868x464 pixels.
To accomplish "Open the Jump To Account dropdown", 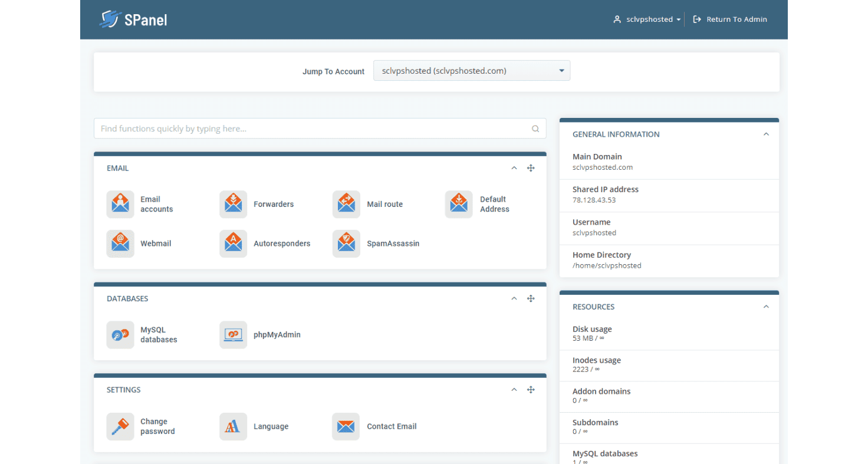I will (x=472, y=71).
